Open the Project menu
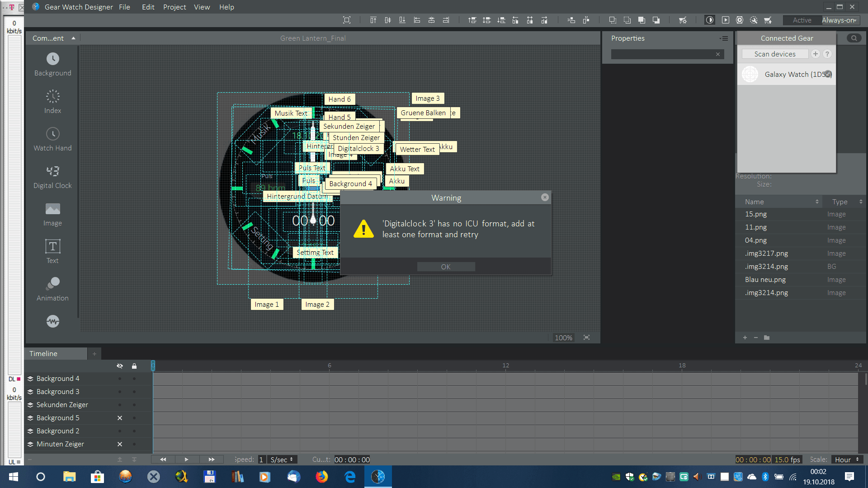The height and width of the screenshot is (488, 868). click(175, 7)
